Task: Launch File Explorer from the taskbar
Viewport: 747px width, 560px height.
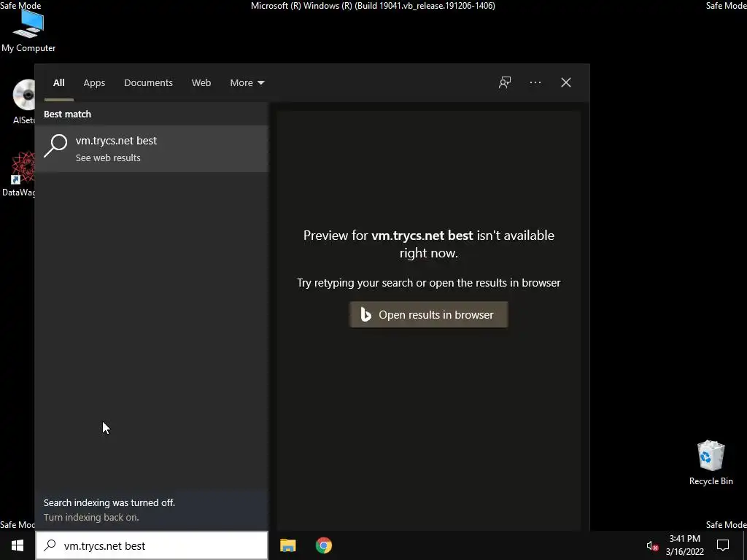Action: (x=287, y=545)
